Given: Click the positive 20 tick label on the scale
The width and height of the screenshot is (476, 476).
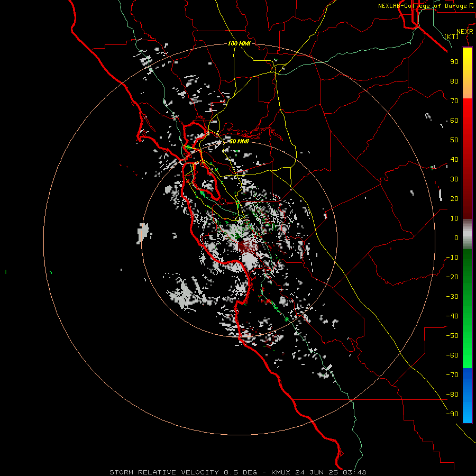Looking at the screenshot, I should pos(454,199).
